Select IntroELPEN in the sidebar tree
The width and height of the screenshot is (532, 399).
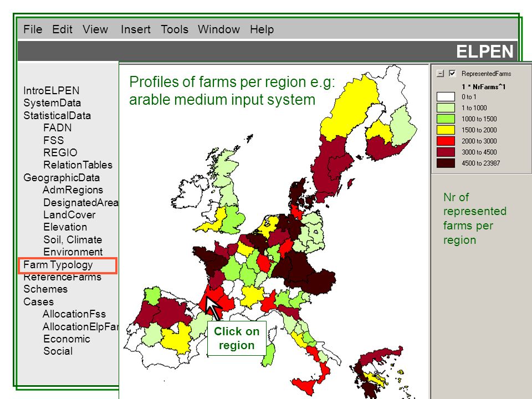(51, 90)
